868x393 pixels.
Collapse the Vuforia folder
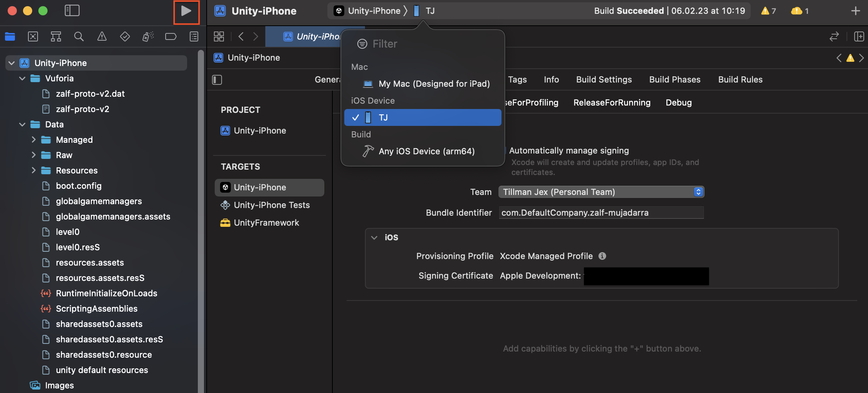[x=22, y=78]
